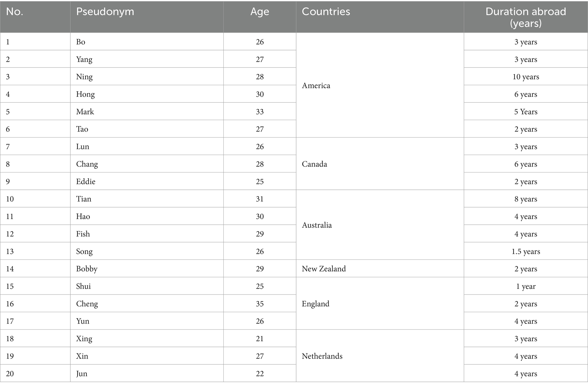This screenshot has width=588, height=387.
Task: Select age 35 in Cheng's row
Action: [260, 304]
